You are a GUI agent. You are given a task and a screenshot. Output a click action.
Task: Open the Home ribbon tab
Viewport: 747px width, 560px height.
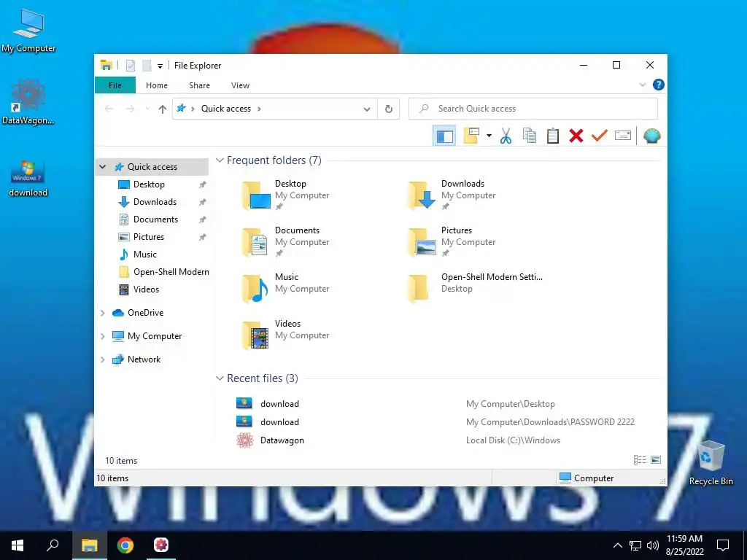click(157, 85)
